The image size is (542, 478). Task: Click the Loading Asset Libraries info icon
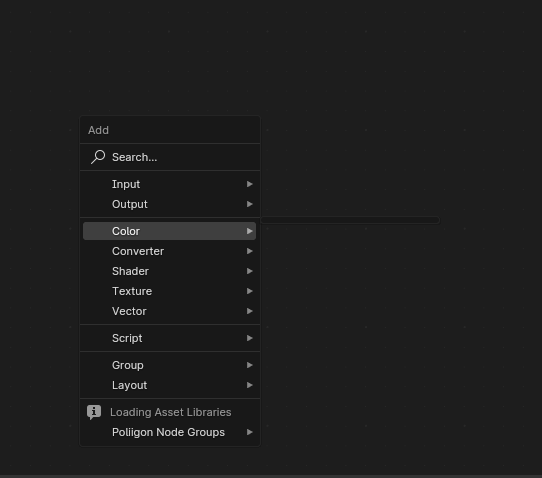94,412
